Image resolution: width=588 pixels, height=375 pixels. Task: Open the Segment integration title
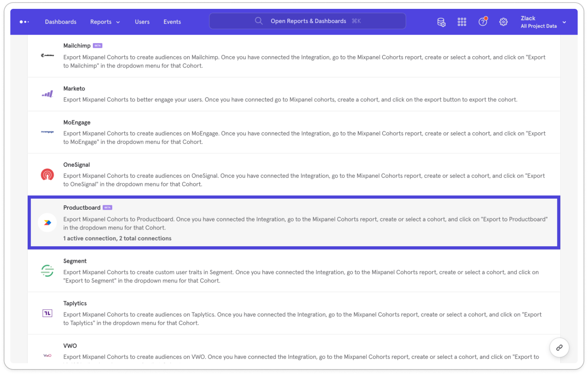tap(75, 261)
